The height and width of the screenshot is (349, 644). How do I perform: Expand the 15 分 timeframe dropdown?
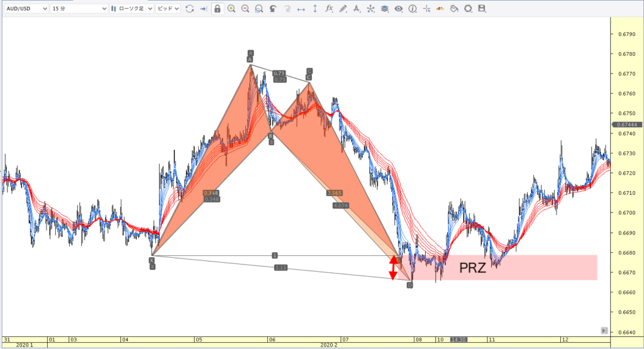(77, 9)
